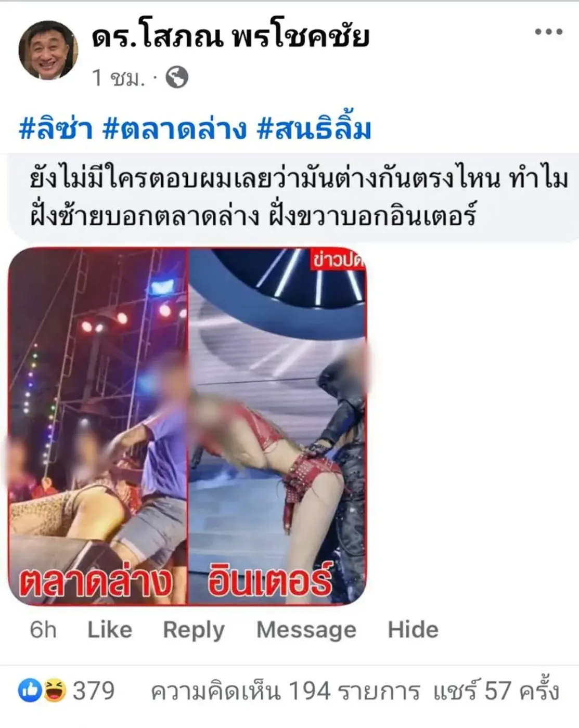Click the poster's profile picture

point(48,50)
